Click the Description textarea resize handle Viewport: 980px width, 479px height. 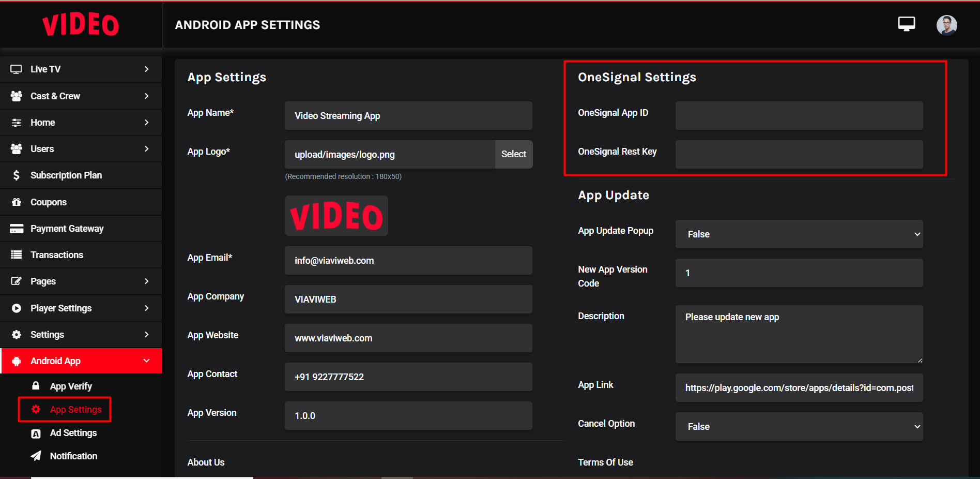pyautogui.click(x=920, y=360)
